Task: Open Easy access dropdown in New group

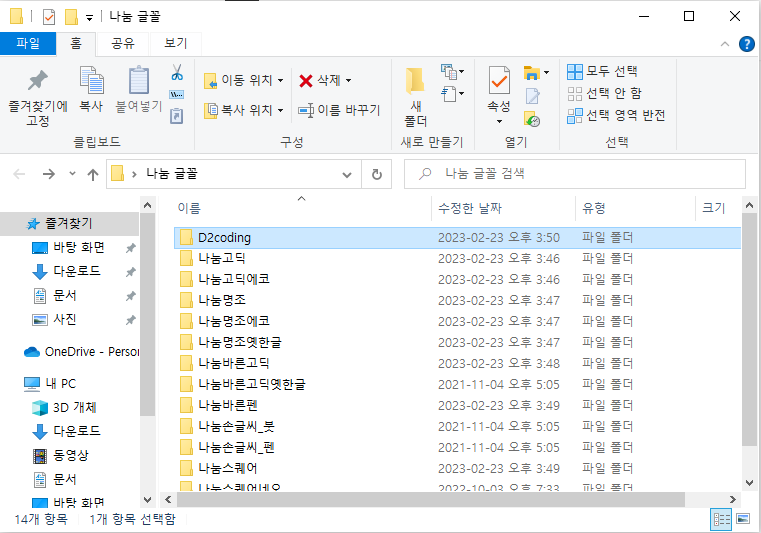Action: click(x=452, y=94)
